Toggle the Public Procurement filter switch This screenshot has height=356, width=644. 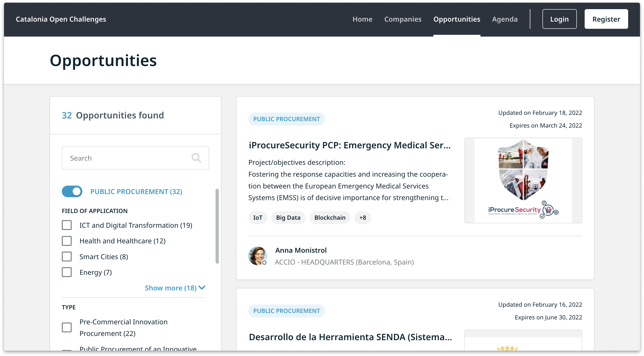pos(72,192)
